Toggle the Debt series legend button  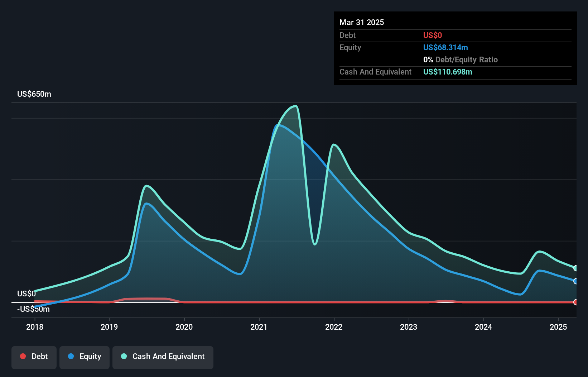coord(34,357)
